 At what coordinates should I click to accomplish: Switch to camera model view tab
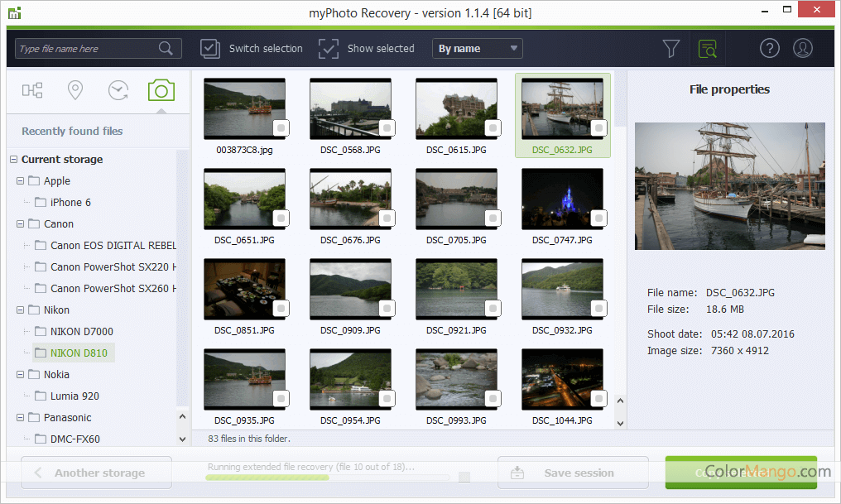tap(161, 90)
